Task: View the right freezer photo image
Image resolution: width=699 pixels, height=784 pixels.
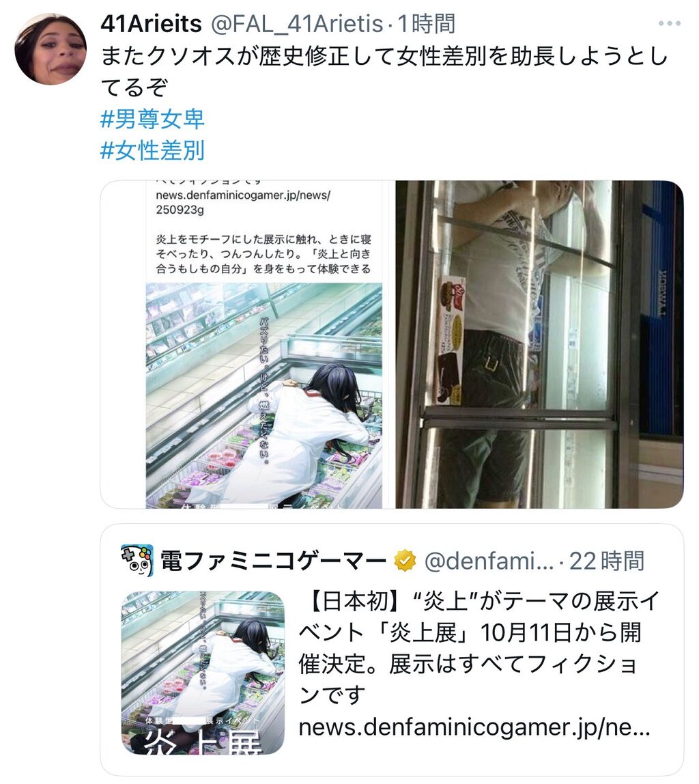Action: tap(539, 344)
